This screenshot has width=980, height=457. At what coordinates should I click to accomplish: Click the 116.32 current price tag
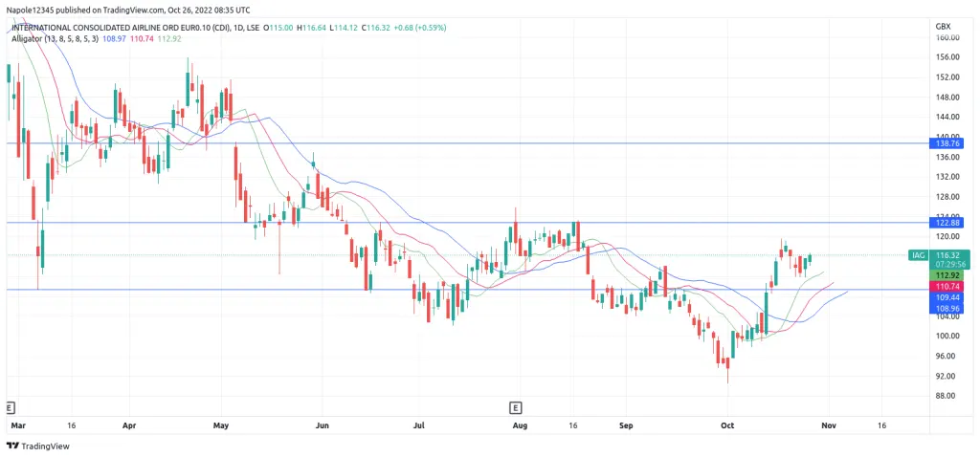(948, 255)
